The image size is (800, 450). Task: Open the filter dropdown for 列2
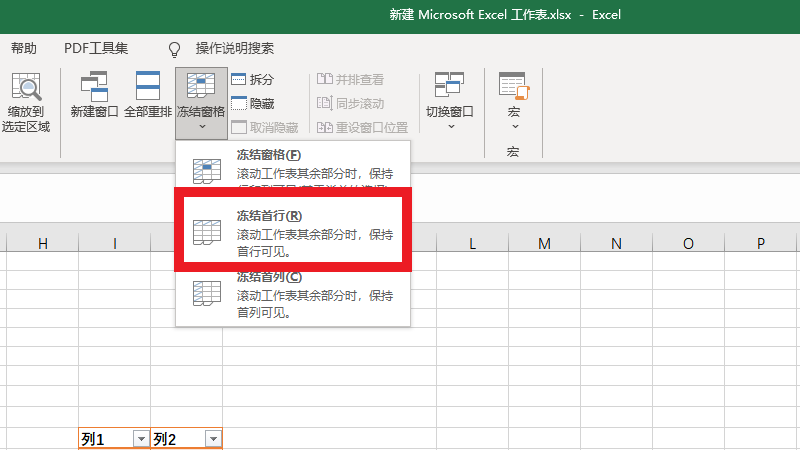click(x=212, y=439)
